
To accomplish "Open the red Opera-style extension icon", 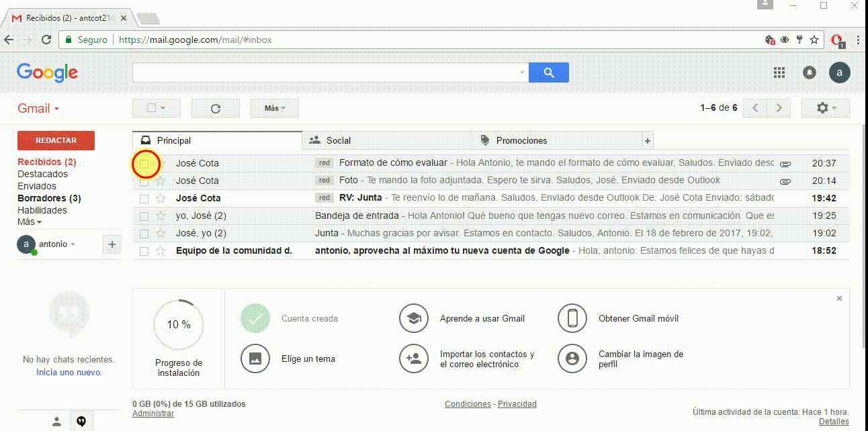I will [838, 40].
